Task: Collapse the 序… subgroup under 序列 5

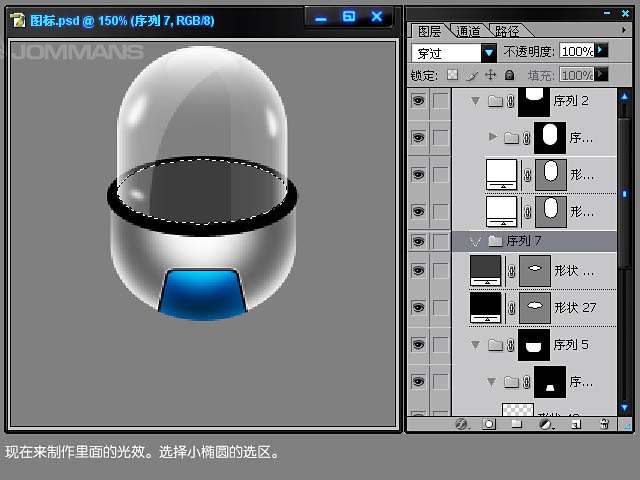Action: (x=491, y=382)
